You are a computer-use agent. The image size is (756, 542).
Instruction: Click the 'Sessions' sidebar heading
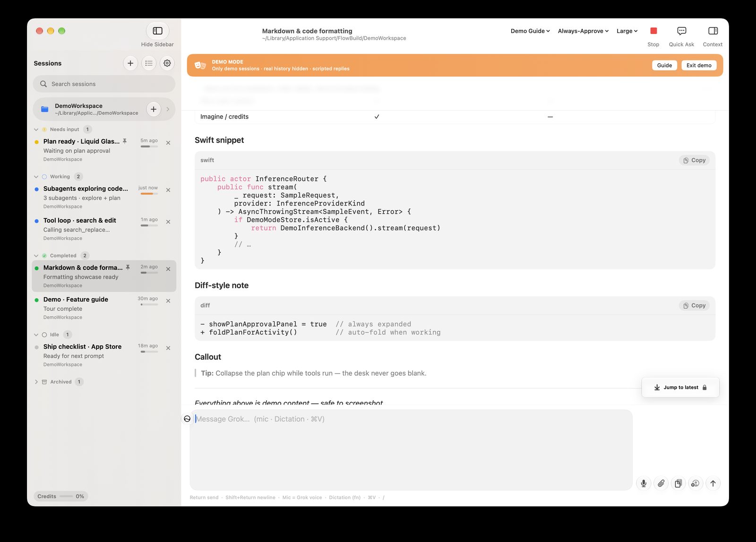[x=48, y=63]
